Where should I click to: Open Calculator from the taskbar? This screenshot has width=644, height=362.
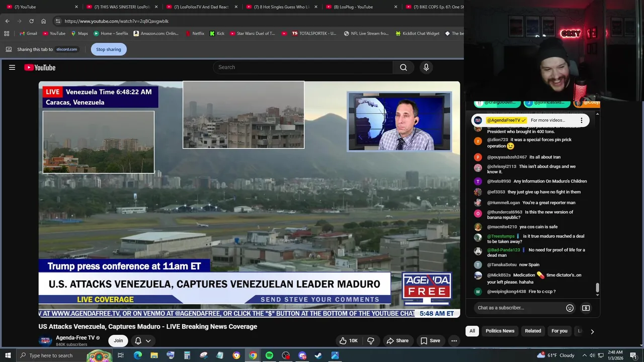187,355
